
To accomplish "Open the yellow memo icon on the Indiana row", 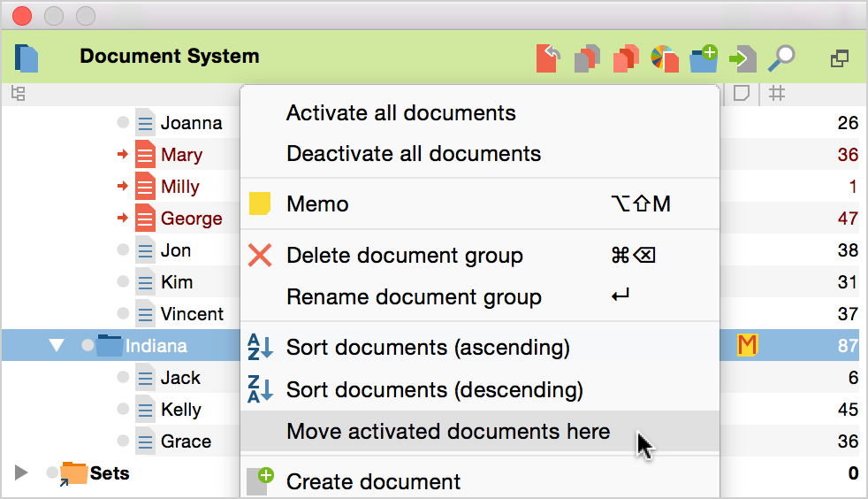I will (x=748, y=345).
